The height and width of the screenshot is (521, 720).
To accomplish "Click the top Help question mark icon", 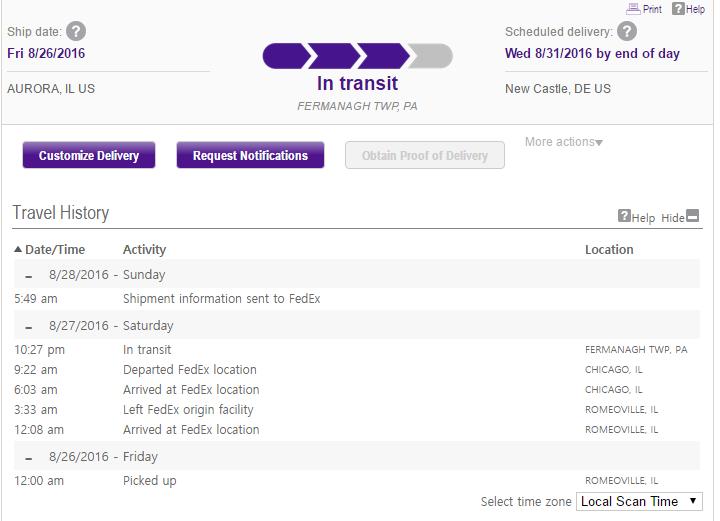I will pos(677,9).
